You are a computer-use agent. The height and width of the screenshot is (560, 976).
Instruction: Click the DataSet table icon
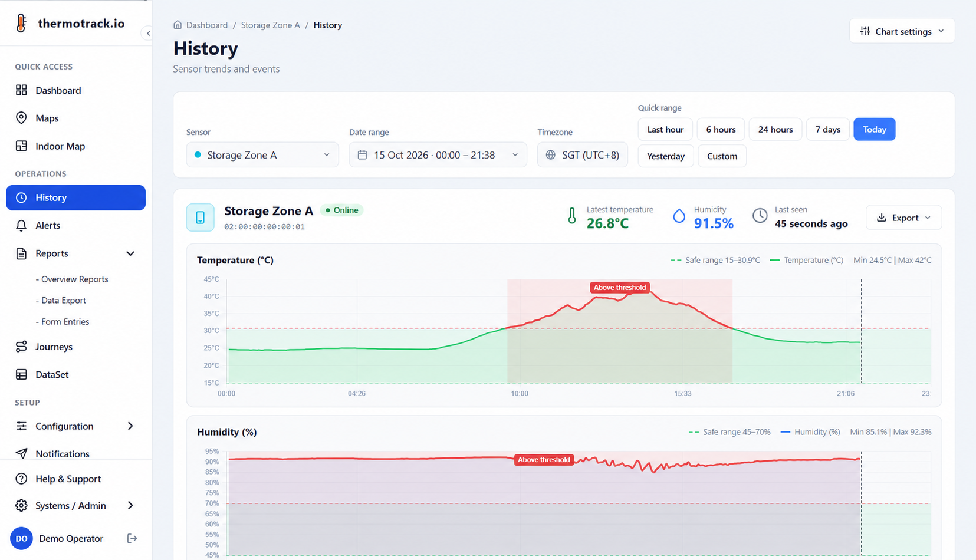(x=21, y=374)
